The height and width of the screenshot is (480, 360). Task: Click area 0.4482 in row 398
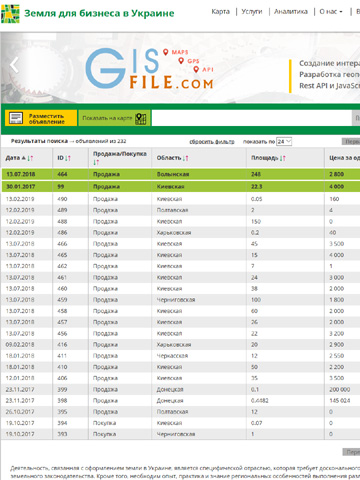260,401
